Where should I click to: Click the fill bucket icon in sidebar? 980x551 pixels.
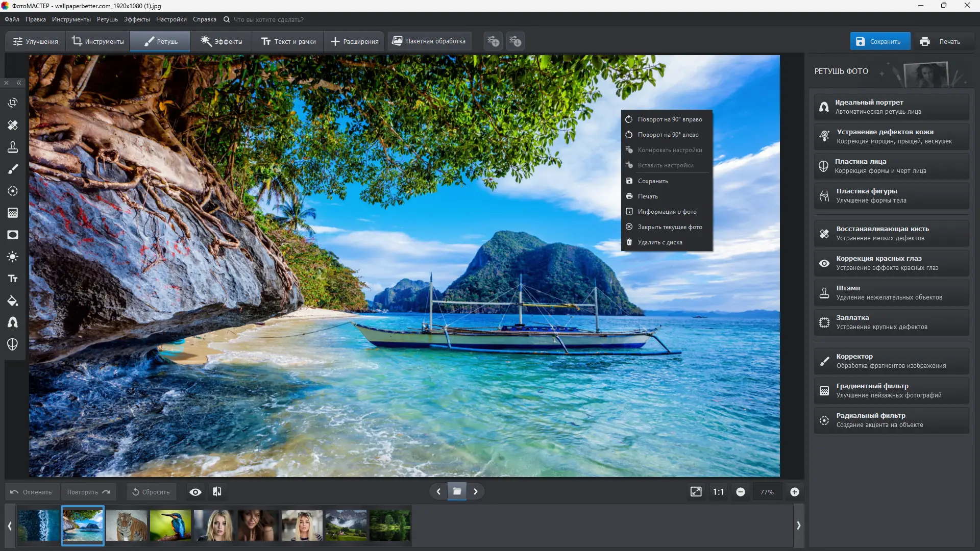coord(13,301)
